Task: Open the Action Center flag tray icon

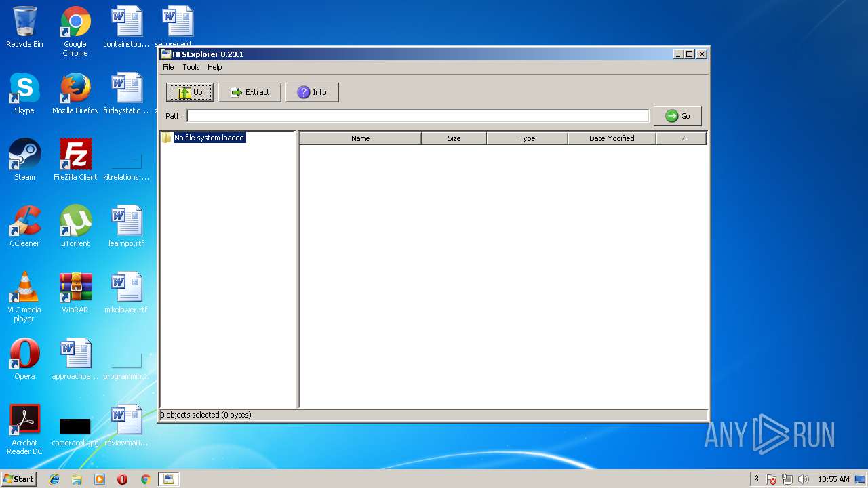Action: (771, 479)
